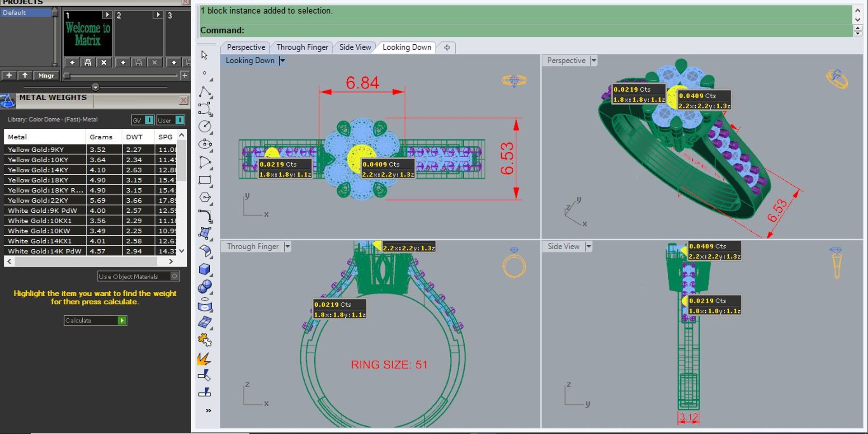Choose the boolean spheres tool
The width and height of the screenshot is (868, 434).
(205, 286)
